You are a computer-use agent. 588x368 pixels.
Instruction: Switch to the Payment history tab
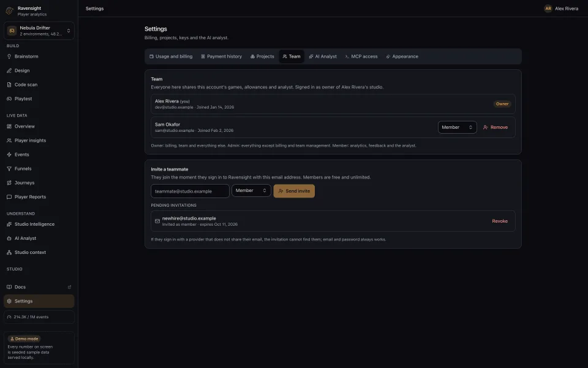[x=221, y=56]
